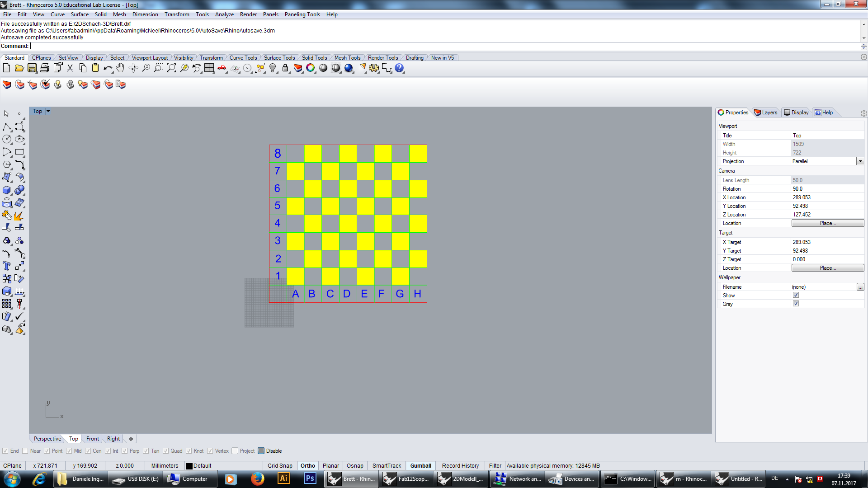The width and height of the screenshot is (868, 488).
Task: Toggle the Grid Snap status button
Action: (x=279, y=466)
